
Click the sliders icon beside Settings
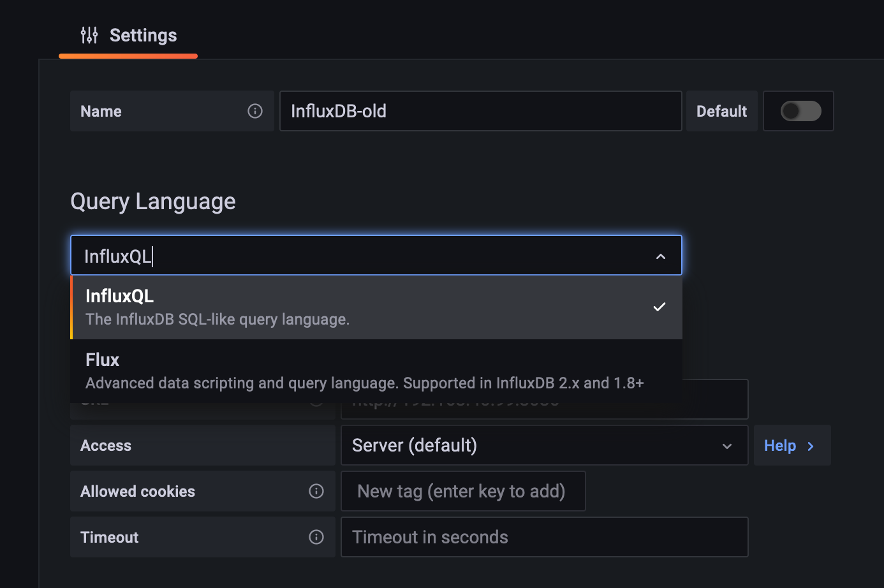pyautogui.click(x=89, y=35)
